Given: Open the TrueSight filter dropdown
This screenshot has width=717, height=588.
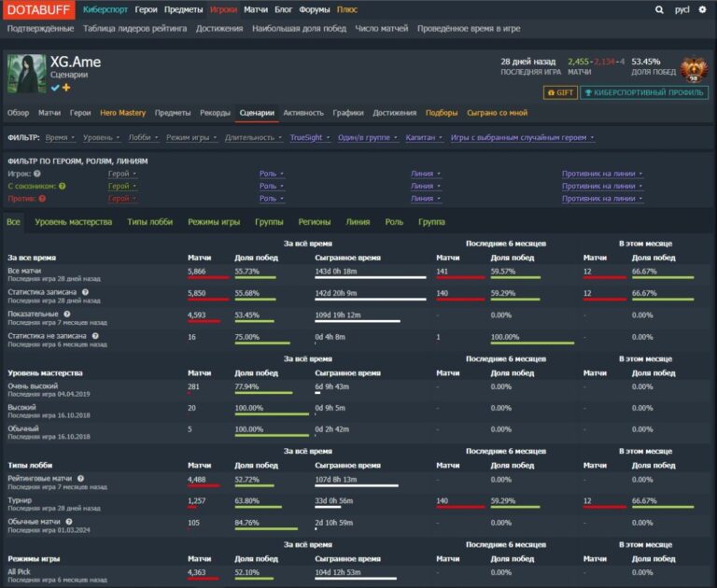Looking at the screenshot, I should (310, 137).
